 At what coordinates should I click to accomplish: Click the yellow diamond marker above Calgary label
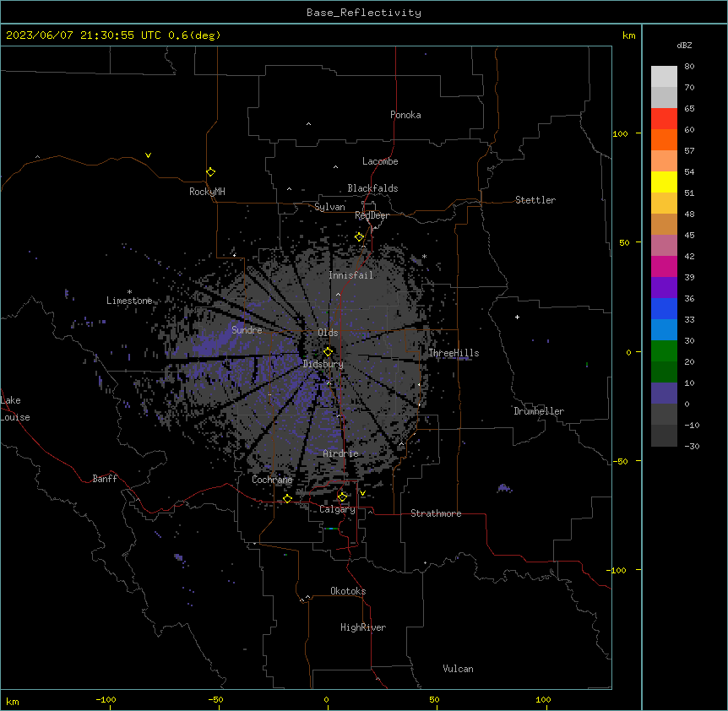pyautogui.click(x=342, y=497)
